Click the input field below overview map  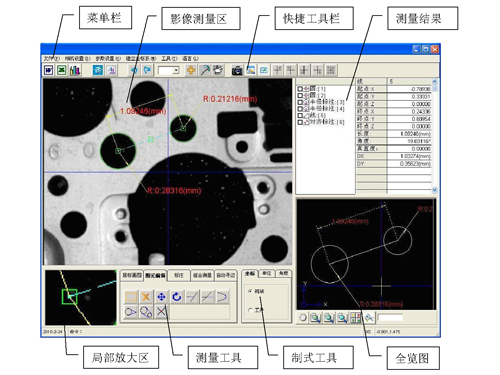tap(390, 318)
